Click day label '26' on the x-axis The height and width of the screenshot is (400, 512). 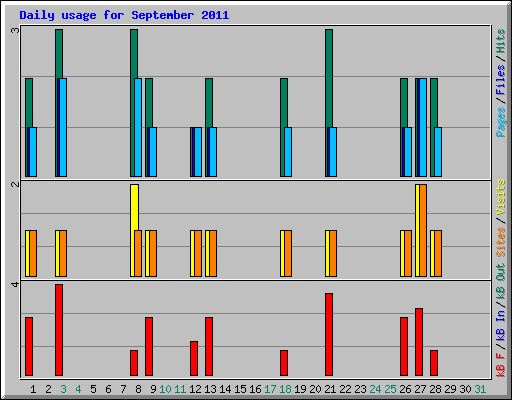coord(405,389)
